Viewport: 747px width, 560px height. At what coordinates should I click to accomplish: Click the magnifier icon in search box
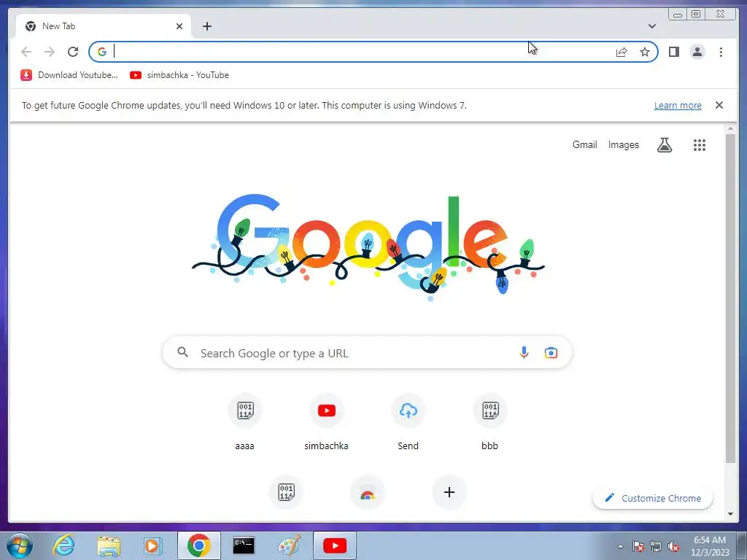pyautogui.click(x=183, y=352)
